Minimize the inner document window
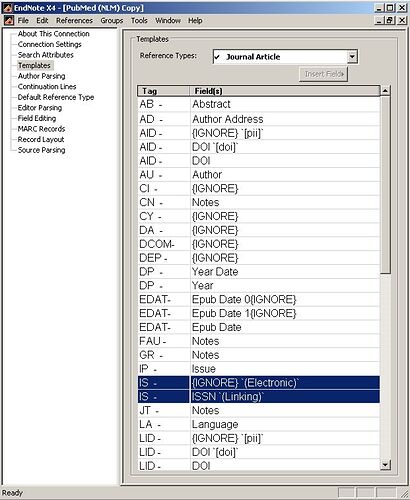 [379, 20]
